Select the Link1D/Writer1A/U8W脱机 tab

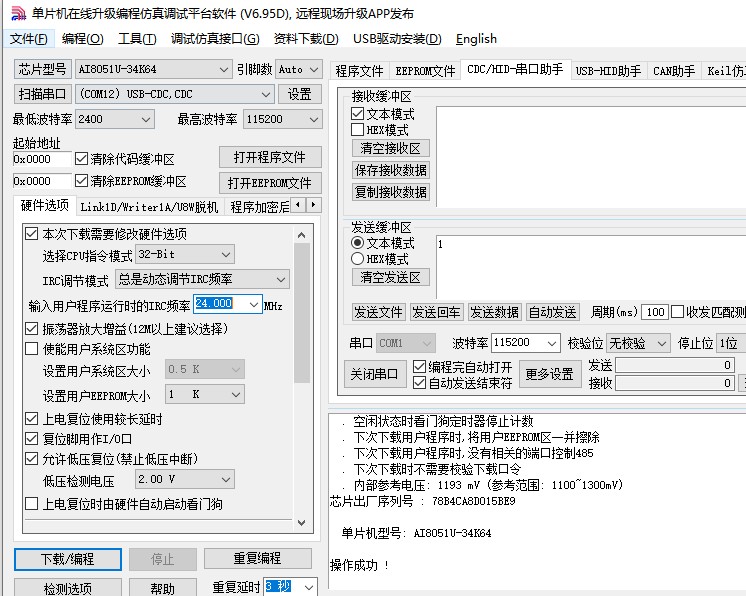[149, 207]
